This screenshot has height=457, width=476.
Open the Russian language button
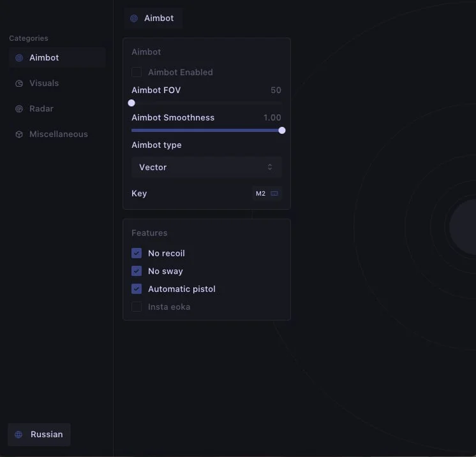click(40, 435)
